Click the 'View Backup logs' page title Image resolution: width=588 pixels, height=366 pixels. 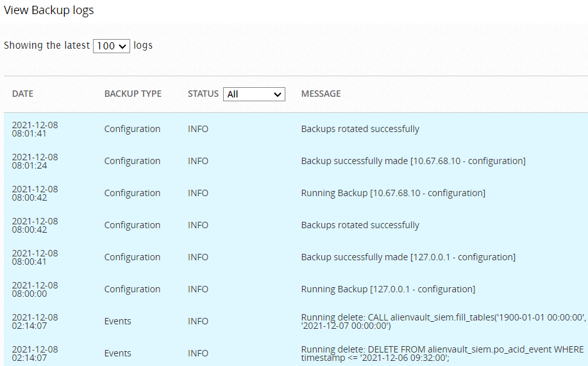pos(49,10)
